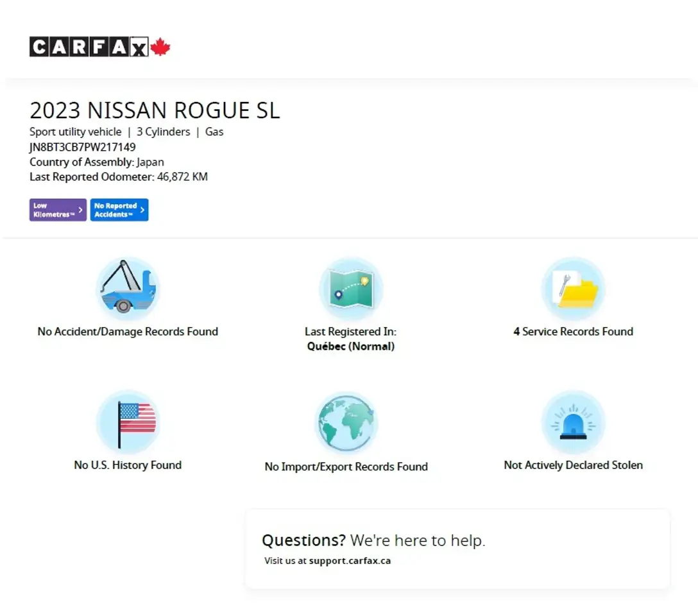The image size is (698, 616).
Task: Click the red maple leaf icon
Action: pos(160,47)
